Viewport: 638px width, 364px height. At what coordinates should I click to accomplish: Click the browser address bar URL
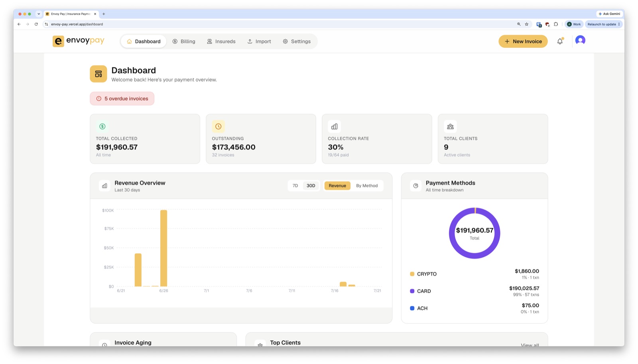tap(77, 24)
